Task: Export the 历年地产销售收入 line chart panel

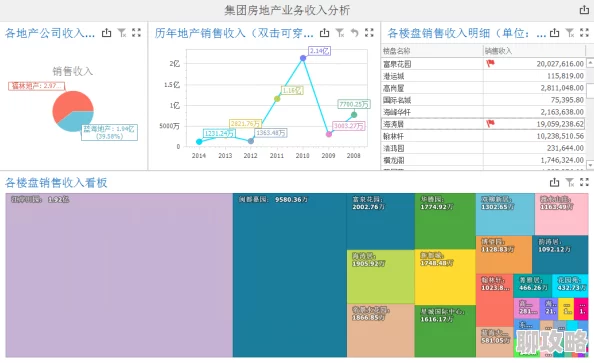Action: (324, 33)
